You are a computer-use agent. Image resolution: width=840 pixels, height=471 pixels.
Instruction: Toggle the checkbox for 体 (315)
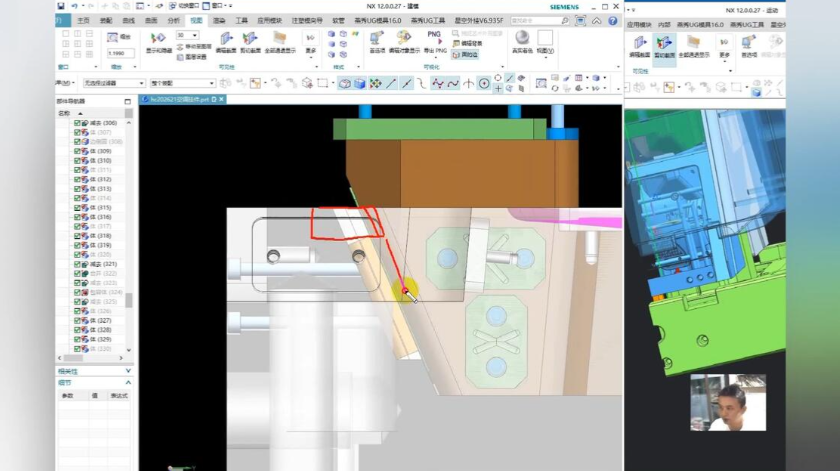[77, 207]
